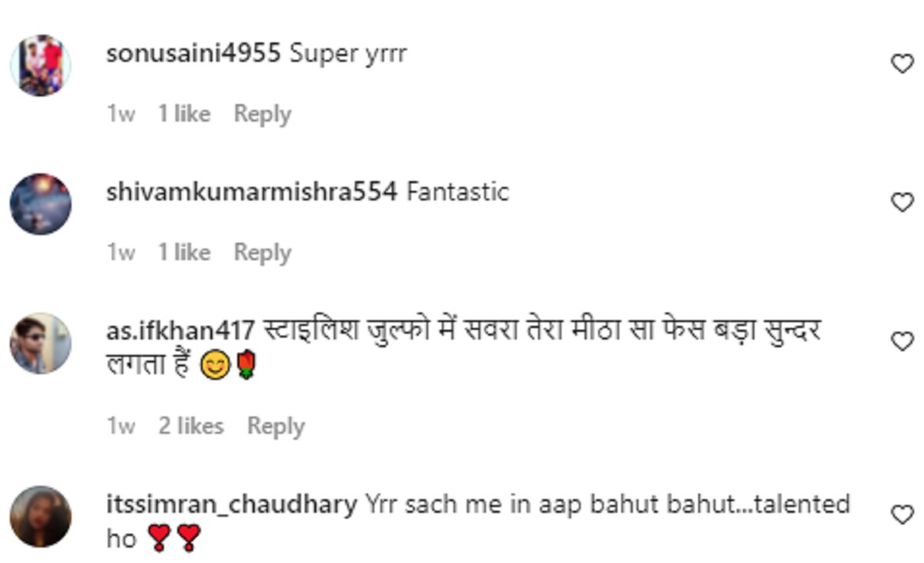Screen dimensions: 924x563
Task: Reply to as.ifkhan417's Hindi comment
Action: [275, 426]
